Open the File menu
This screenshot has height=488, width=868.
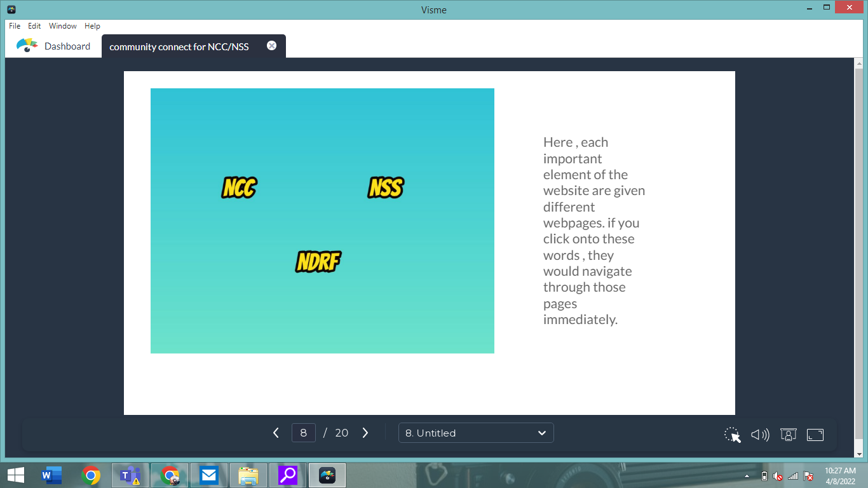coord(15,26)
